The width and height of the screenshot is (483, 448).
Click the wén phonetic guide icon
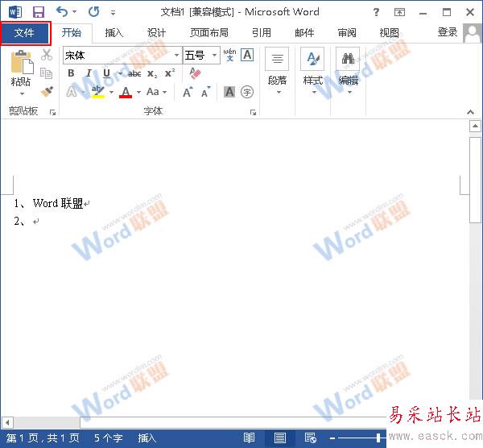(229, 55)
